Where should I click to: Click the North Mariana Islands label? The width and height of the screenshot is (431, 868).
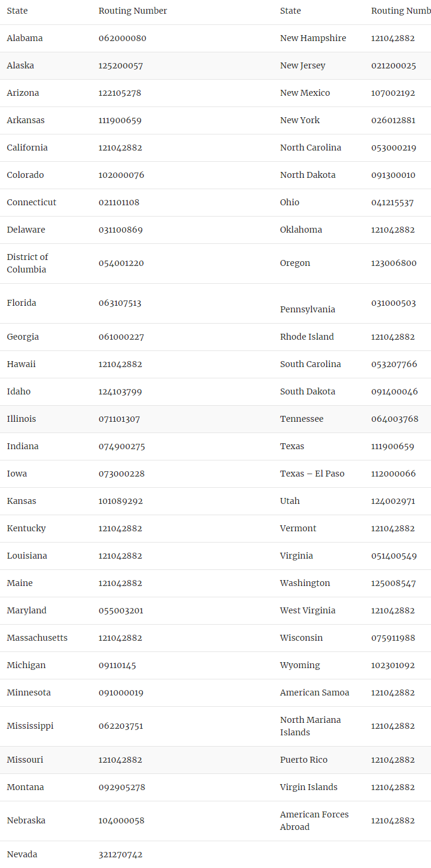pyautogui.click(x=311, y=726)
